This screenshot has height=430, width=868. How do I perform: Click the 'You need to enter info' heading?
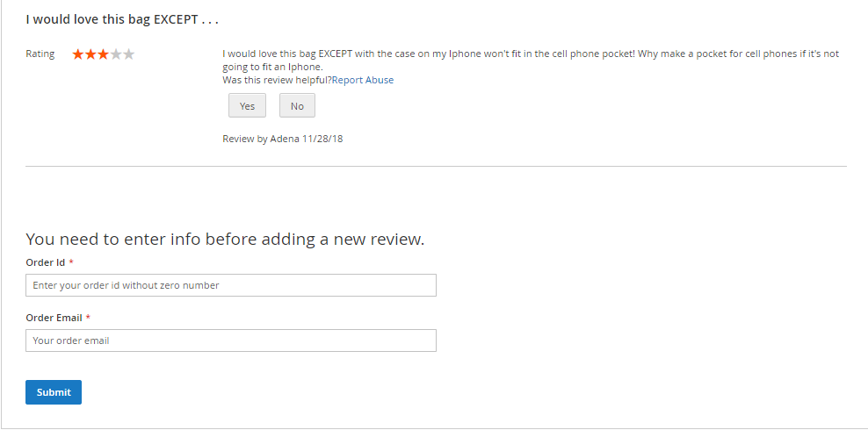(x=225, y=239)
